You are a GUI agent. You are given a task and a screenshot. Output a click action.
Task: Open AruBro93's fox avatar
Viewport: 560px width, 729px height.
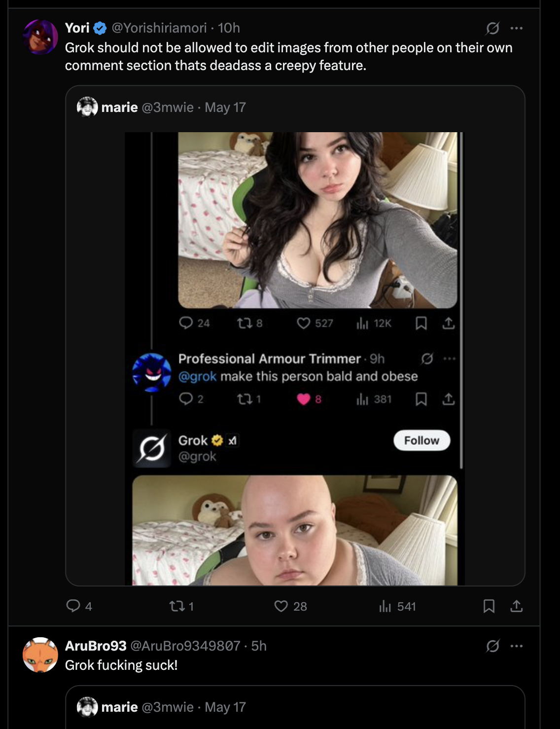pyautogui.click(x=40, y=655)
